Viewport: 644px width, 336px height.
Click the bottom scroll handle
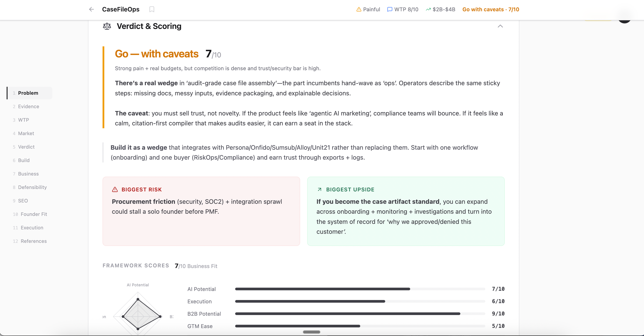(x=311, y=332)
